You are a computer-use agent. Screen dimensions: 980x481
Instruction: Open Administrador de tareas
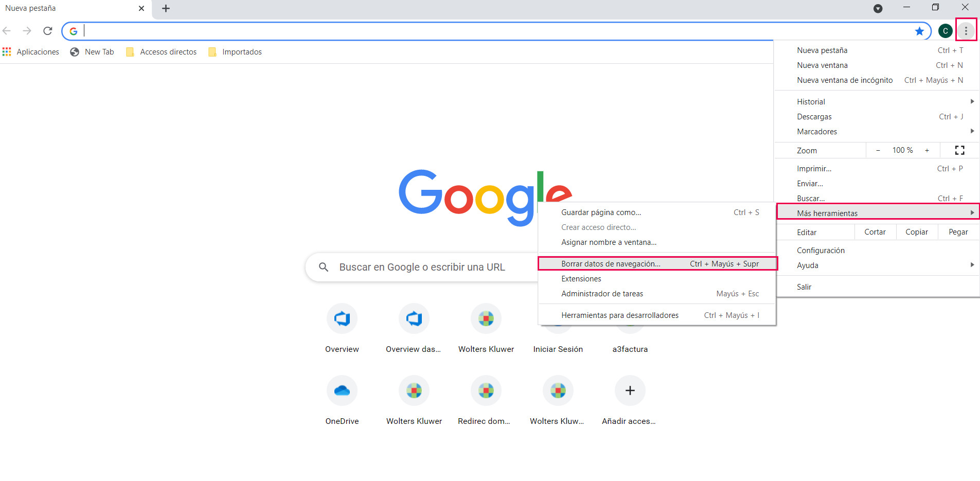click(x=657, y=294)
